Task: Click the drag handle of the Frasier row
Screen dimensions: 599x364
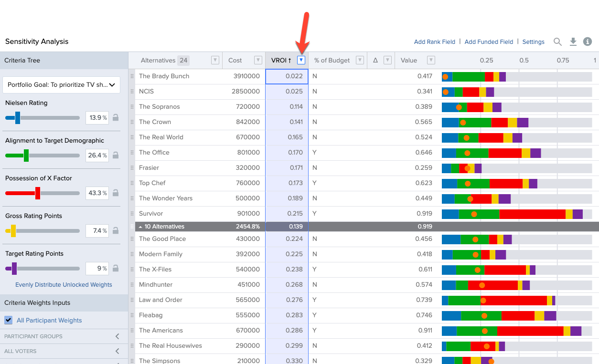Action: (x=132, y=168)
